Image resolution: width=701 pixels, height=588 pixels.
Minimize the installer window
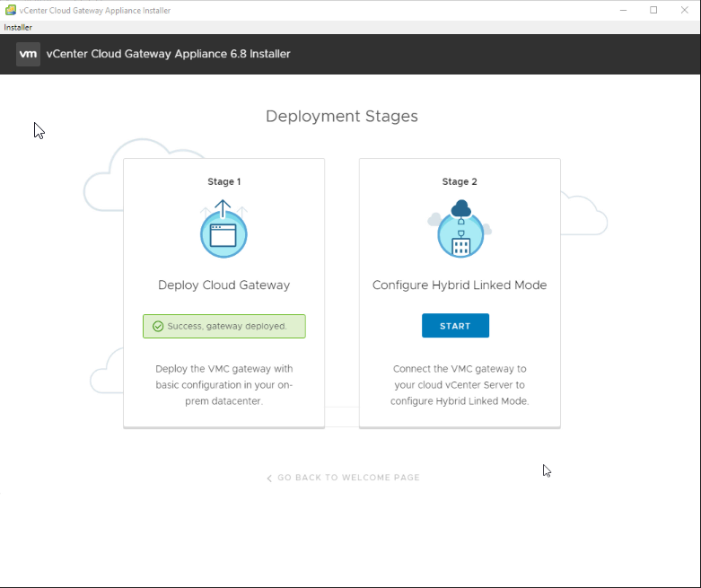(623, 10)
